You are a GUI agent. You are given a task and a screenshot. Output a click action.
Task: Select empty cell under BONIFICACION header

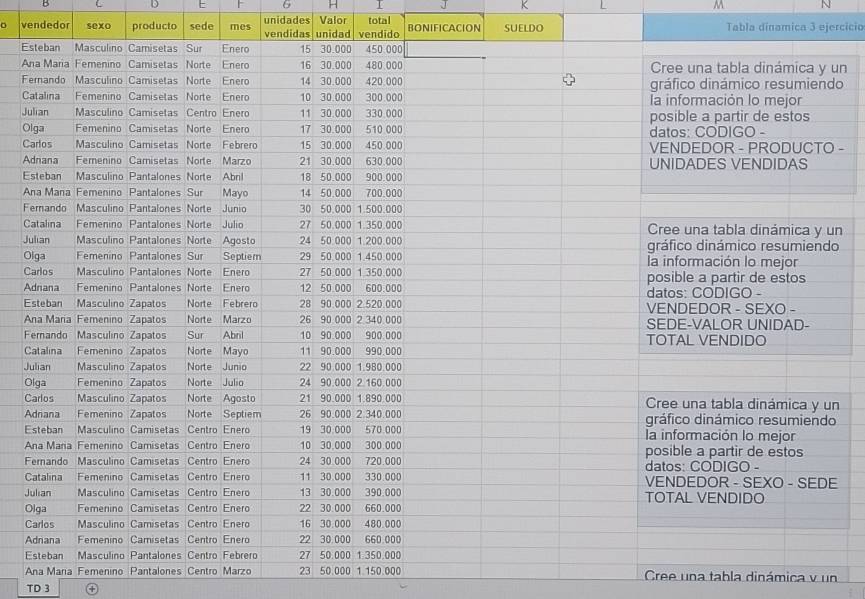click(x=444, y=49)
